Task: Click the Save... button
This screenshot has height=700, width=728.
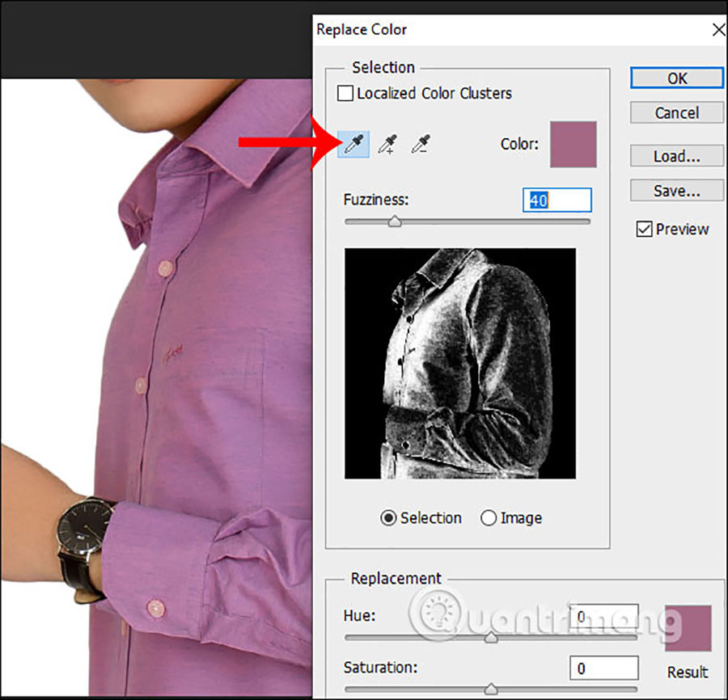Action: point(677,192)
